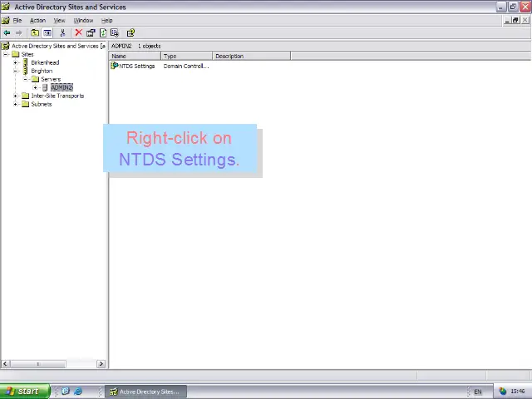Open the Window menu
Image resolution: width=532 pixels, height=399 pixels.
click(83, 20)
